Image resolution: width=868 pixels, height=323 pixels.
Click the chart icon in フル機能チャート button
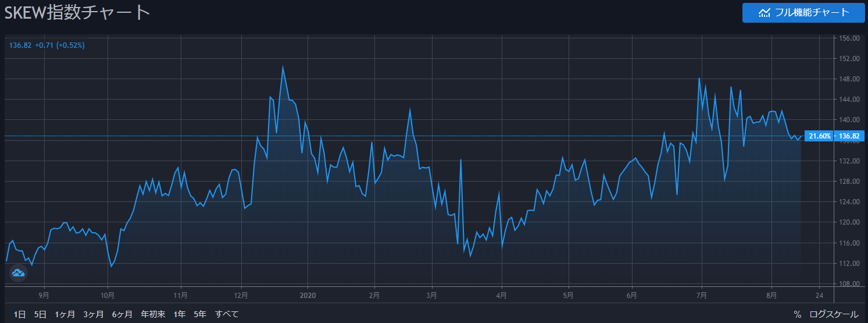765,12
